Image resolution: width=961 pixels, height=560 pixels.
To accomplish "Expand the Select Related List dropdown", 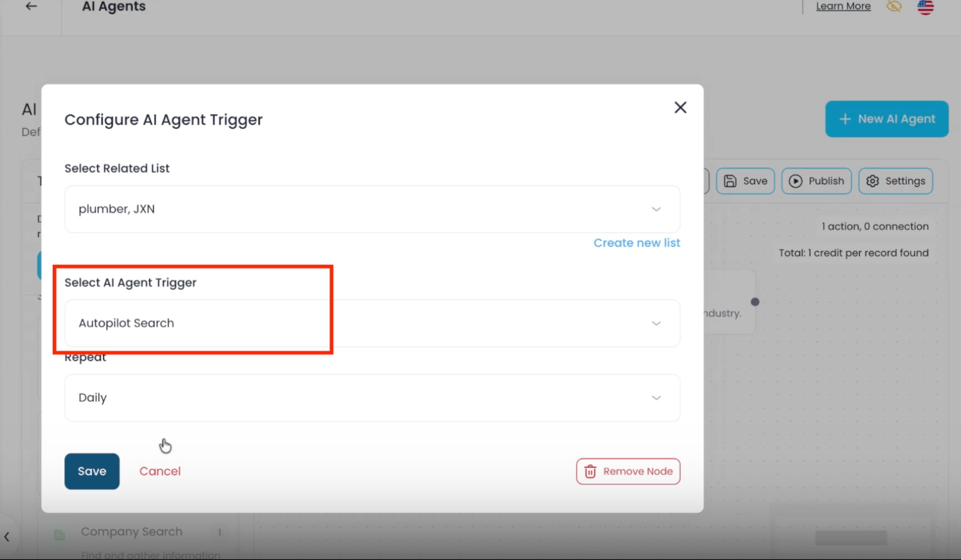I will tap(656, 209).
